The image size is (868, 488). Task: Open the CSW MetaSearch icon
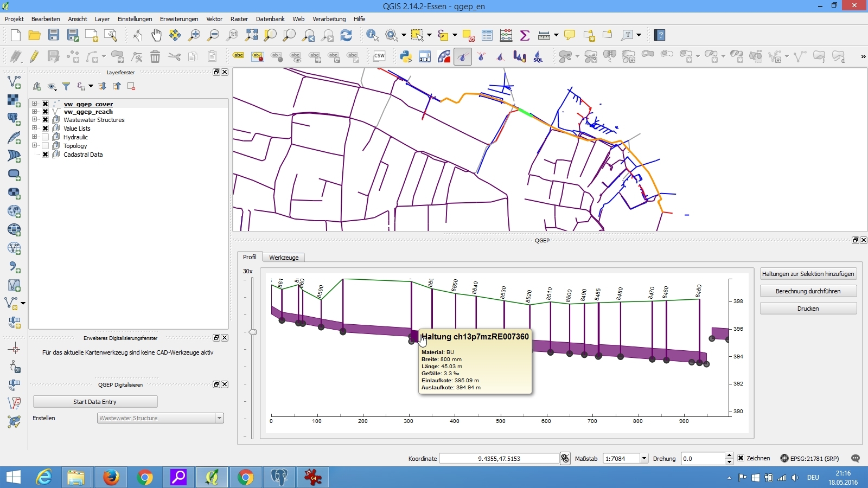coord(379,56)
